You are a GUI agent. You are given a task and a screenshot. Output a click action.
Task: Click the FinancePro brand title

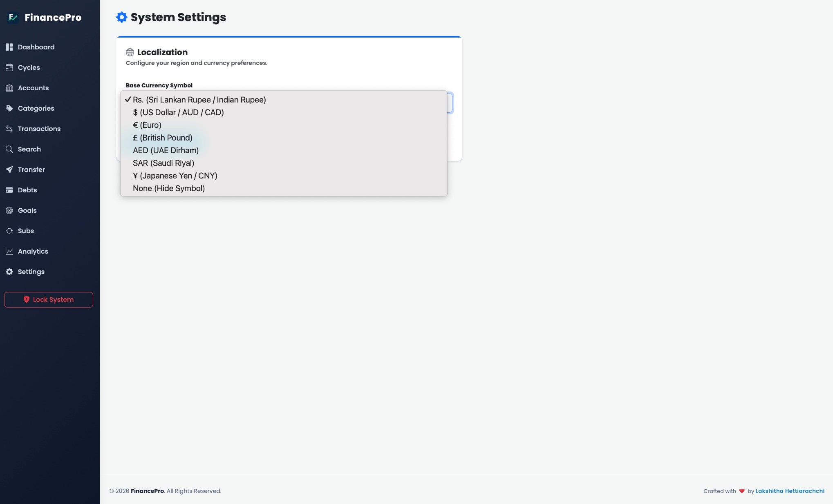[53, 18]
